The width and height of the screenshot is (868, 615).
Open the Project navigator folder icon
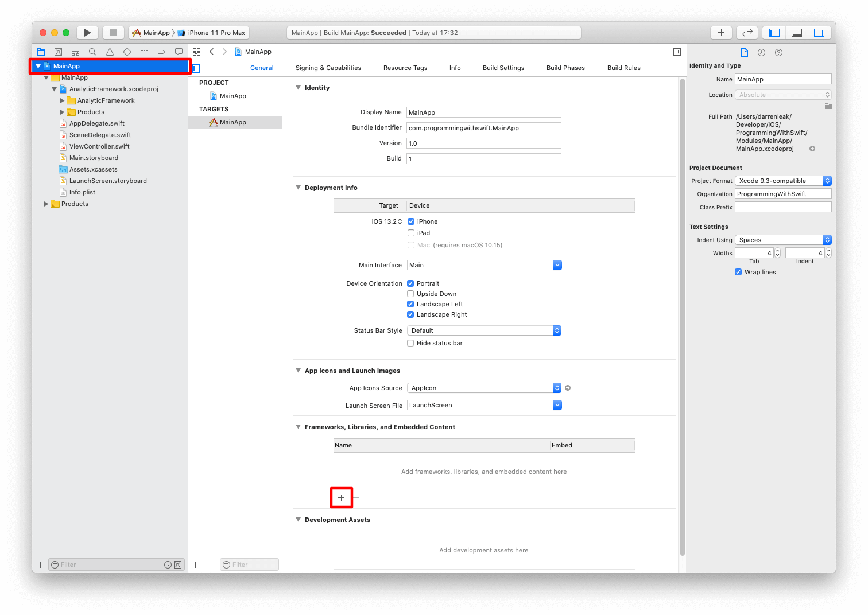(x=41, y=52)
